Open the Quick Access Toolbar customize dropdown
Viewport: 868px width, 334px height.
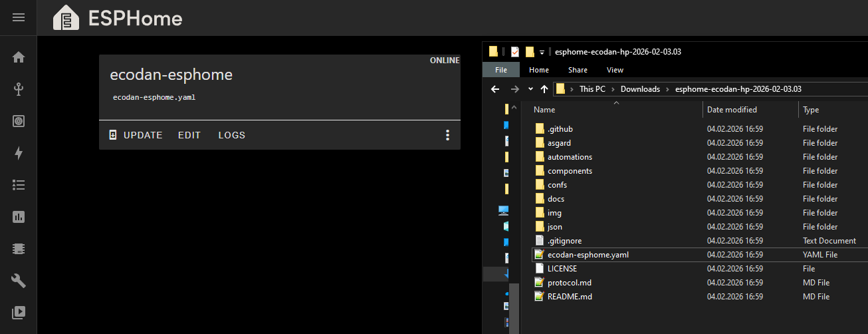[542, 52]
